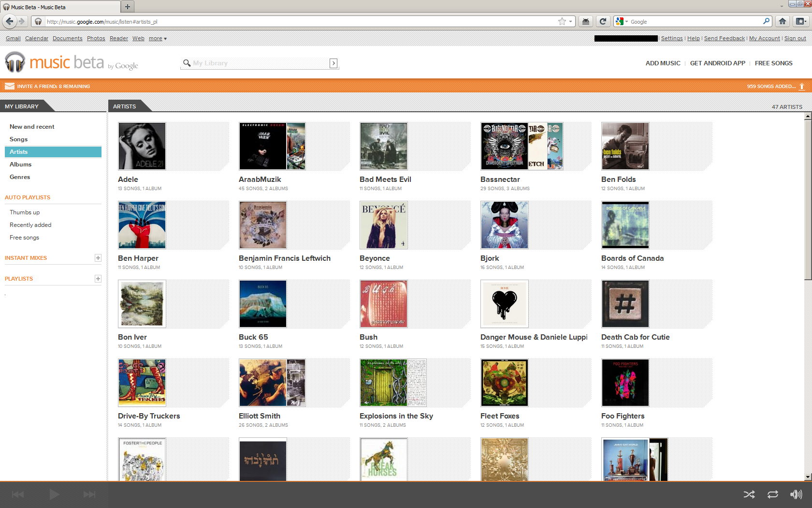This screenshot has height=508, width=812.
Task: Click the invite envelope icon
Action: (9, 86)
